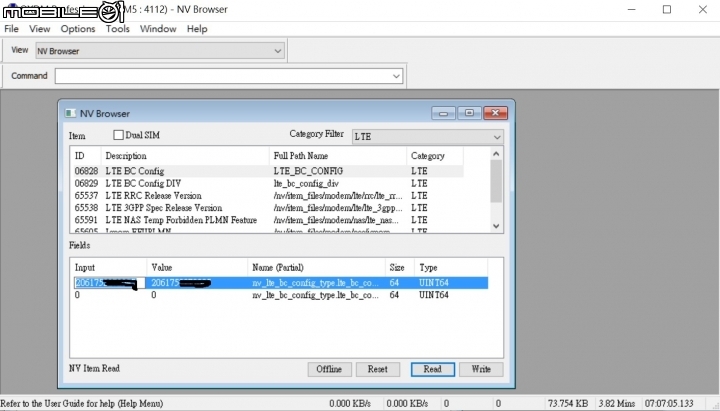Viewport: 720px width, 411px height.
Task: Click the item list scrollbar thumb
Action: 496,181
